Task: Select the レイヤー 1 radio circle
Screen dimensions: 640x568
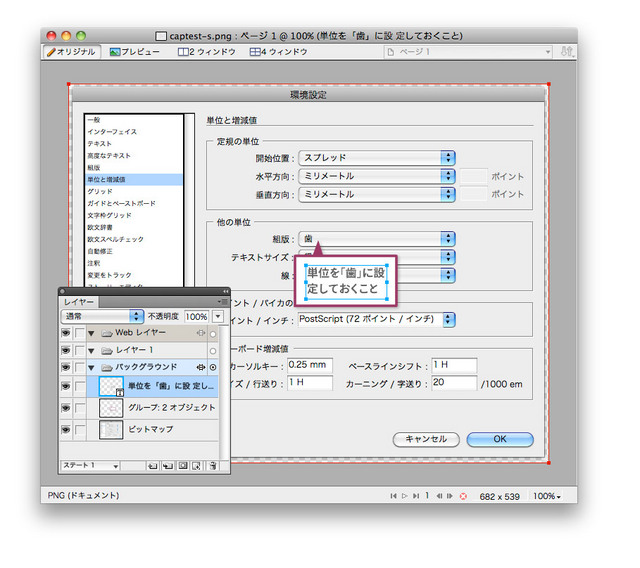Action: click(213, 351)
